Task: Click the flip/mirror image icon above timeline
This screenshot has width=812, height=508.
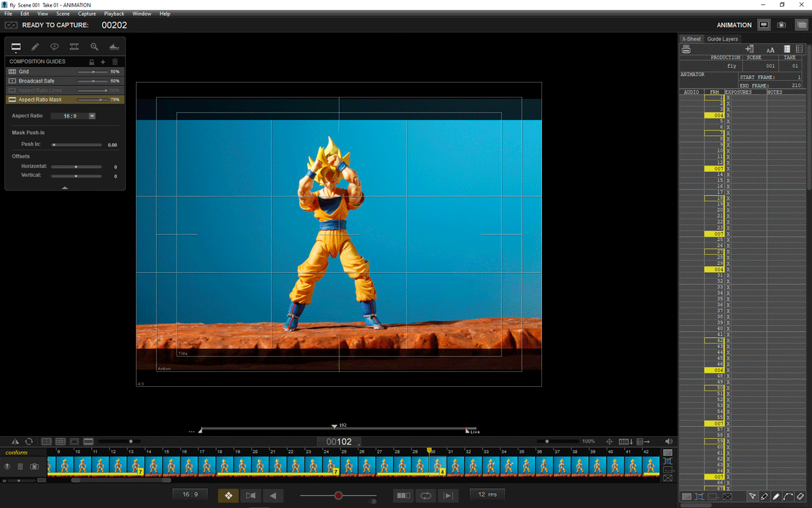Action: (16, 442)
